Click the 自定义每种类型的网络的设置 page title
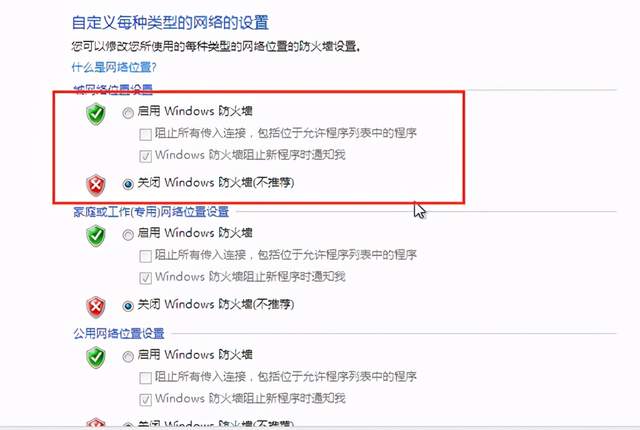This screenshot has width=640, height=430. point(170,22)
